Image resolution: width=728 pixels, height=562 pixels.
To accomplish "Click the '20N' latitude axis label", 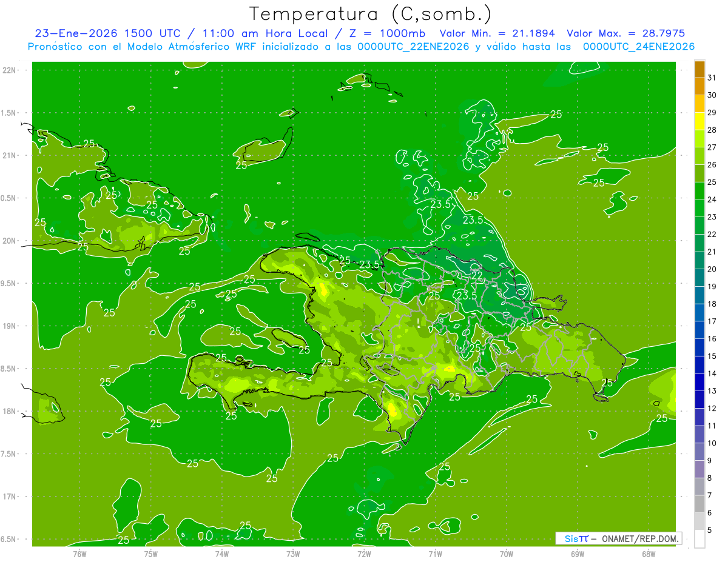I will 10,241.
